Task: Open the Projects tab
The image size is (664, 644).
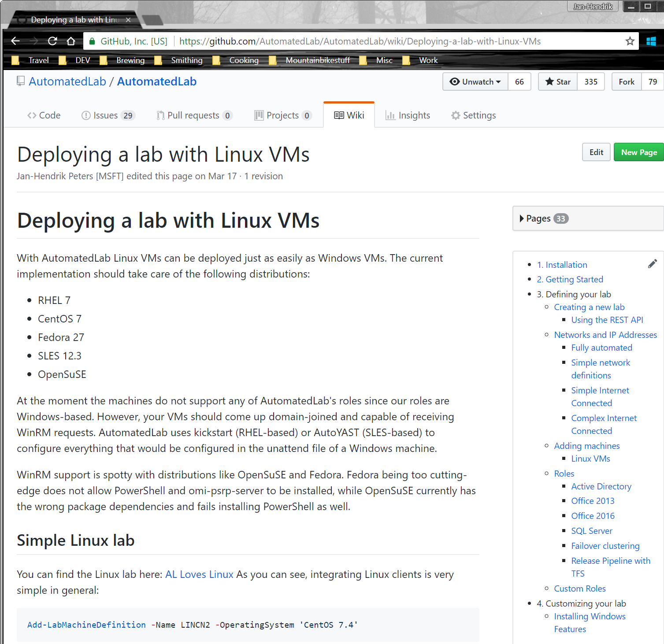Action: [283, 115]
